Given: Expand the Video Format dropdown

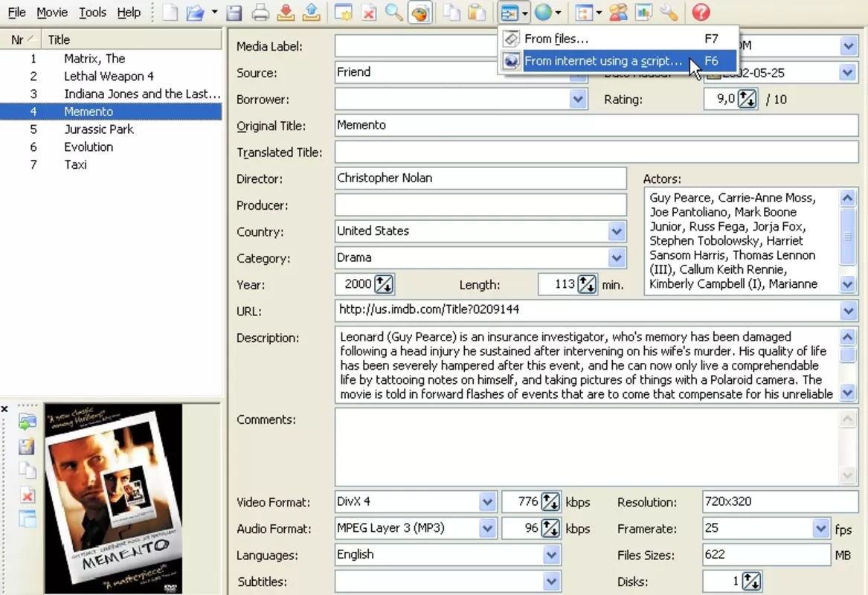Looking at the screenshot, I should click(487, 502).
